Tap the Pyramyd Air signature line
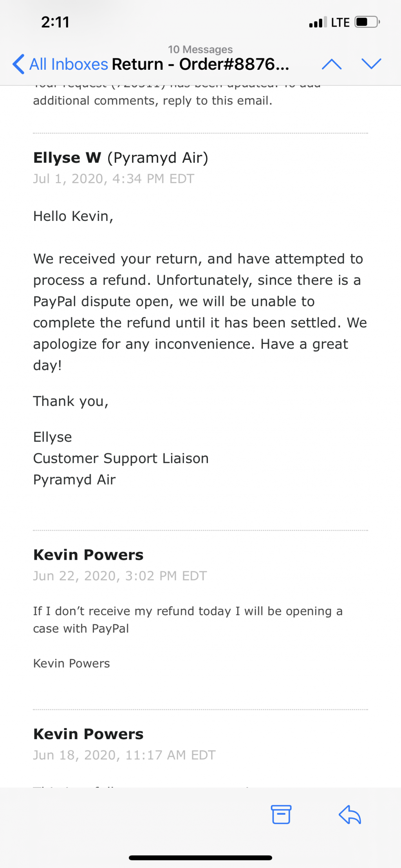 (74, 479)
